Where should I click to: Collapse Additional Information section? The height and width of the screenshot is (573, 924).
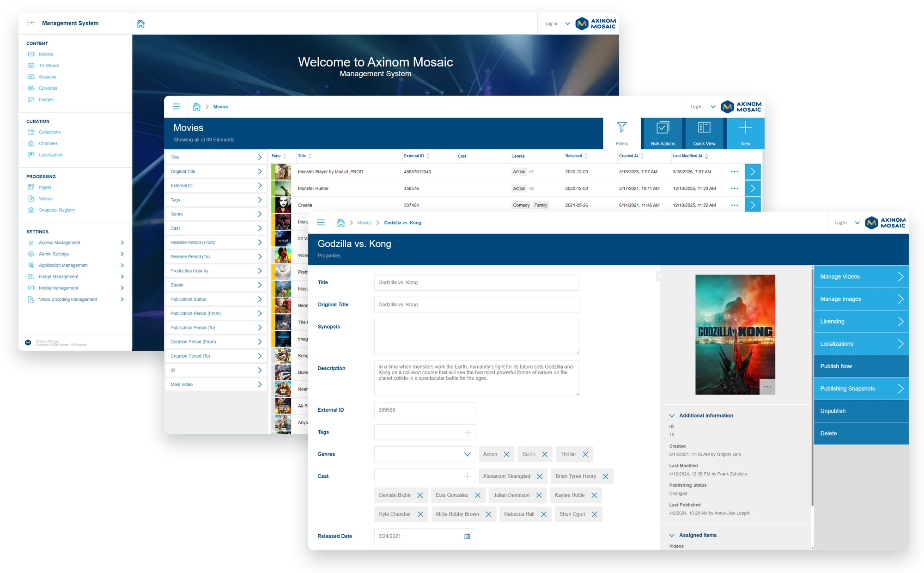(672, 416)
